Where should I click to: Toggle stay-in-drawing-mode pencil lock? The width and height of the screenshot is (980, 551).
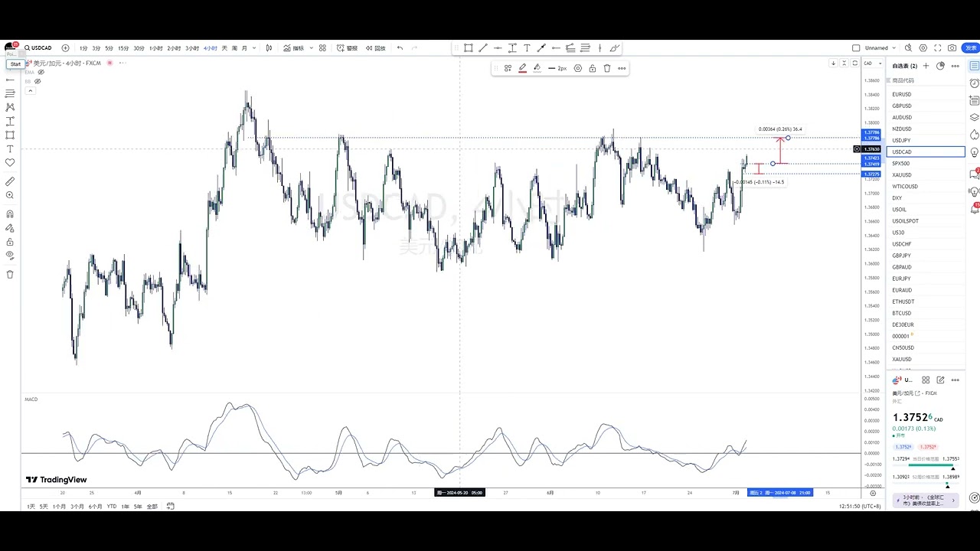pos(10,228)
